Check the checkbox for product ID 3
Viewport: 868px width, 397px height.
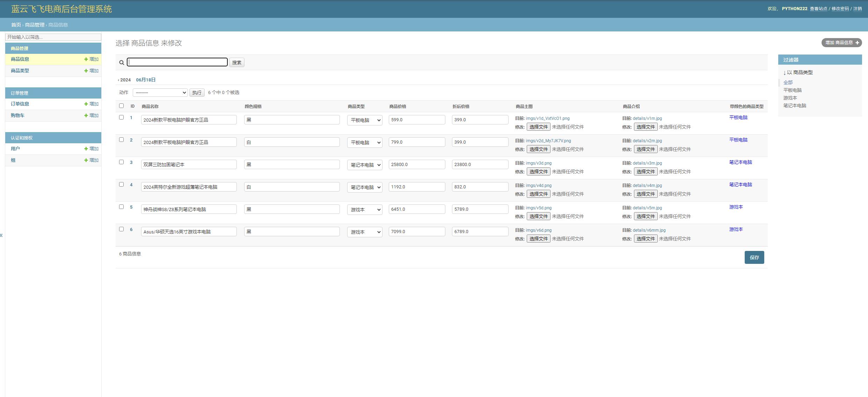point(121,162)
